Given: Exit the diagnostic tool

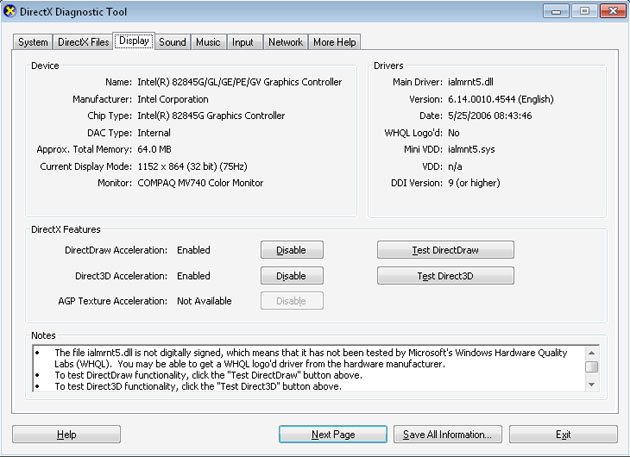Looking at the screenshot, I should click(x=563, y=434).
